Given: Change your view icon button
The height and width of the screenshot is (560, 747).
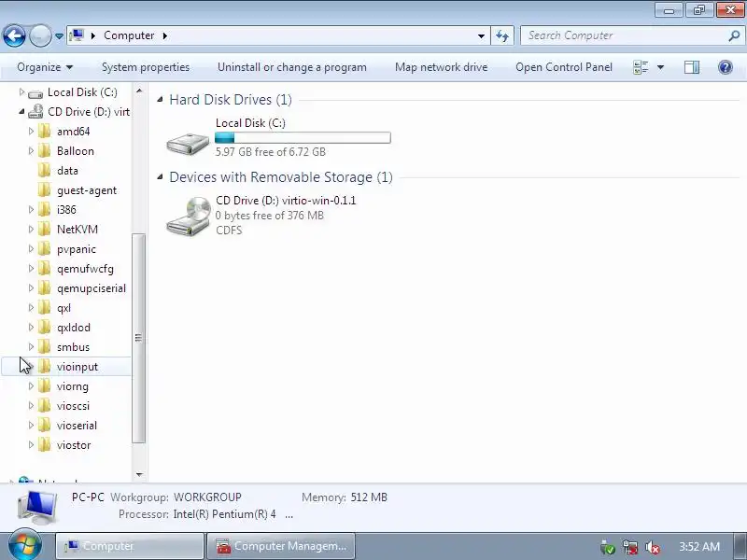Looking at the screenshot, I should pyautogui.click(x=641, y=67).
